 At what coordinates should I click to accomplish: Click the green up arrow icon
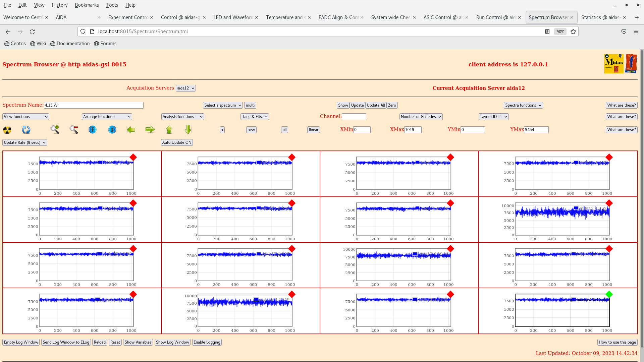coord(169,129)
